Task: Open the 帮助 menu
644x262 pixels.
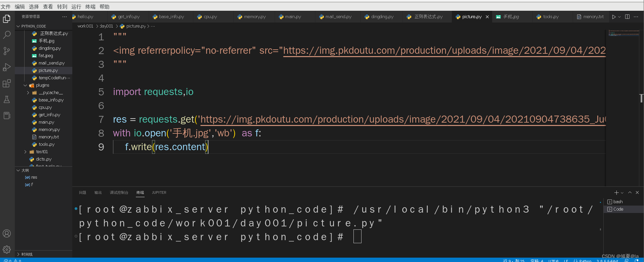Action: [105, 7]
